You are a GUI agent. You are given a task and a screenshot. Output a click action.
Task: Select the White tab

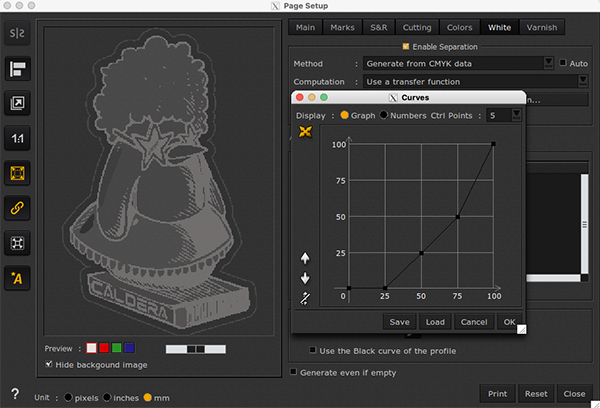(499, 28)
